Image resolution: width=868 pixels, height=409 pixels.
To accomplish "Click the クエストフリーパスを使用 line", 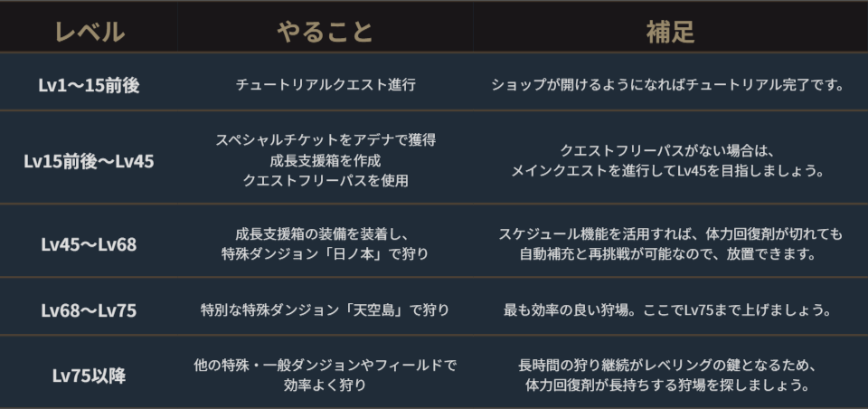I will (x=325, y=180).
